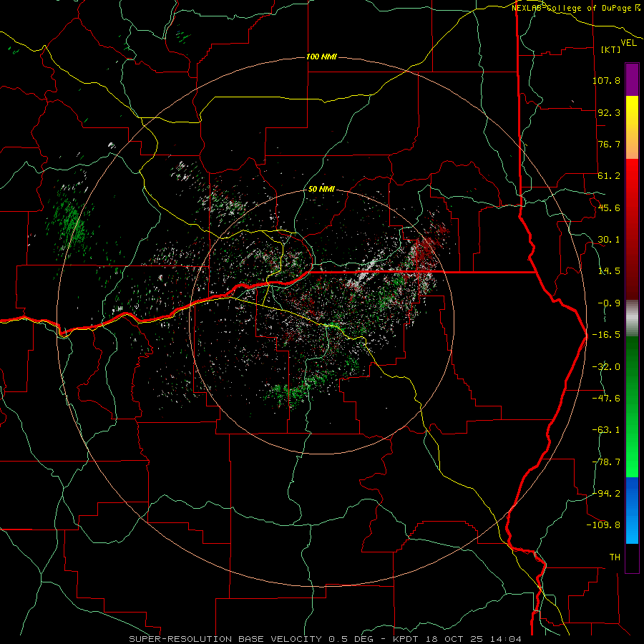Click the -0.9 velocity scale value
This screenshot has width=644, height=644.
609,303
